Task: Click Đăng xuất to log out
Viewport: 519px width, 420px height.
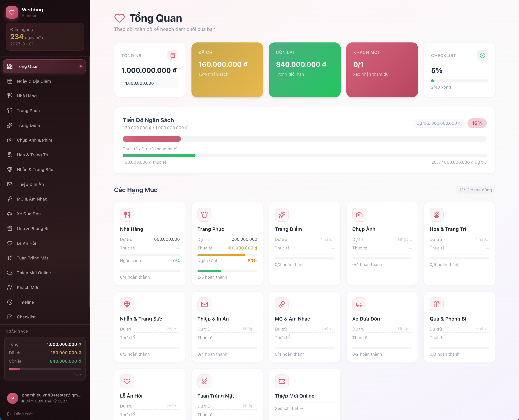Action: [20, 414]
